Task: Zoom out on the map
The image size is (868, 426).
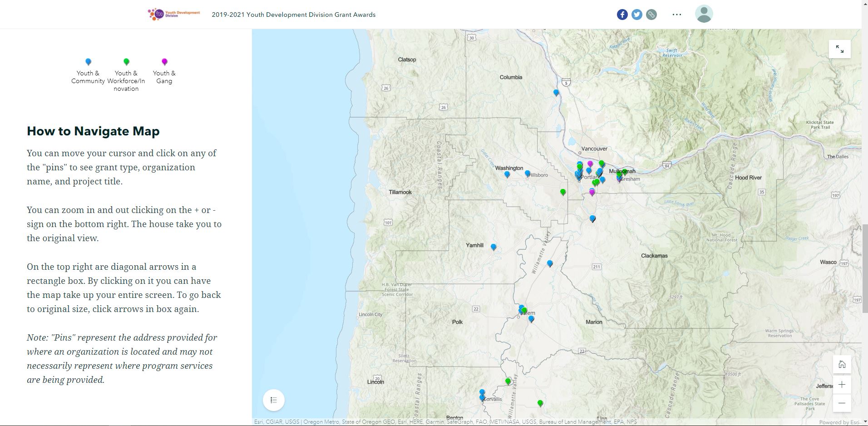Action: click(842, 403)
